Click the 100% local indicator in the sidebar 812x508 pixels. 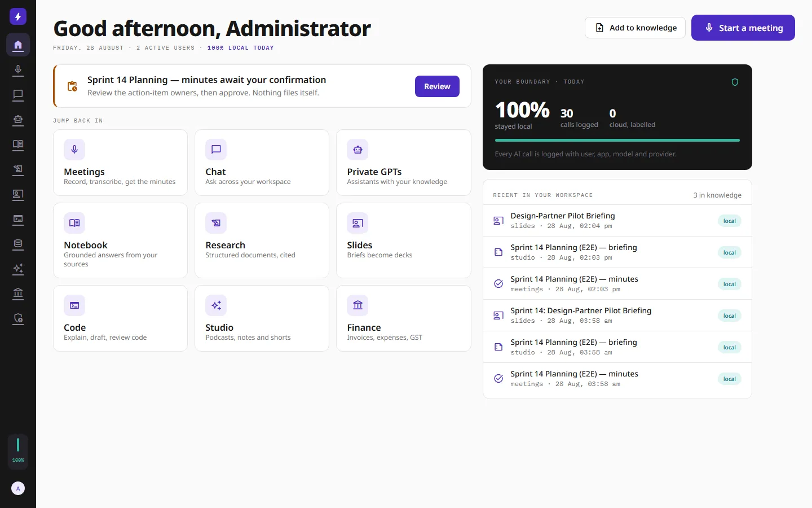pos(18,452)
